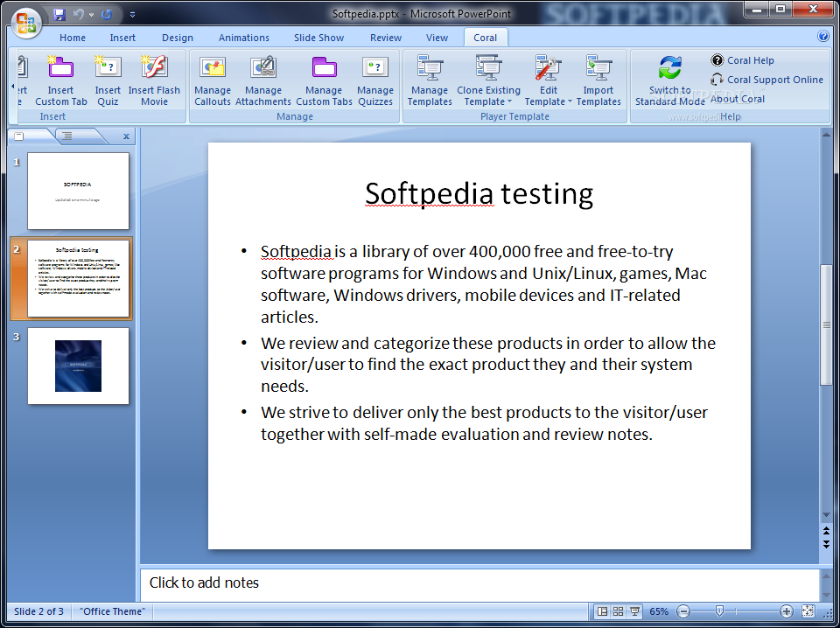Switch to Outline pane tab

coord(67,136)
